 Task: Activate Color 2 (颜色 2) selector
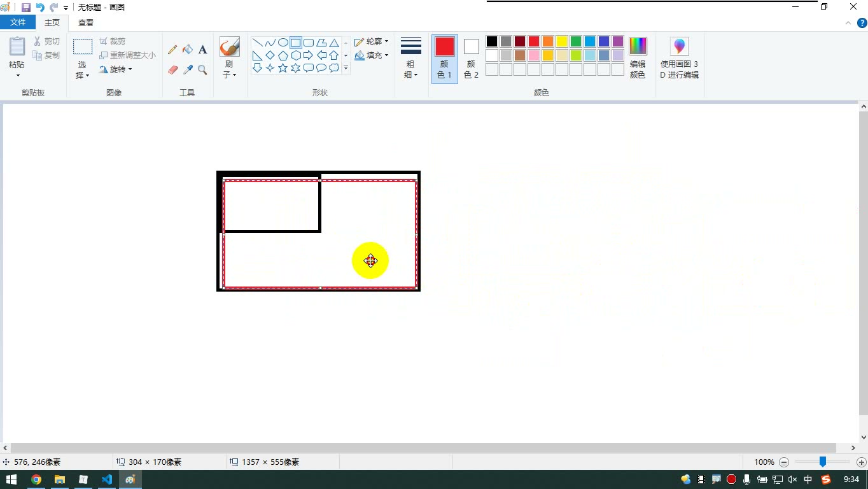tap(471, 59)
